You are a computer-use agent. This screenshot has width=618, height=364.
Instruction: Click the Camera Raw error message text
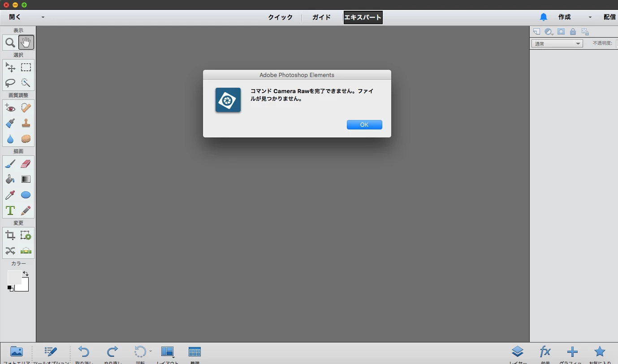click(x=312, y=95)
